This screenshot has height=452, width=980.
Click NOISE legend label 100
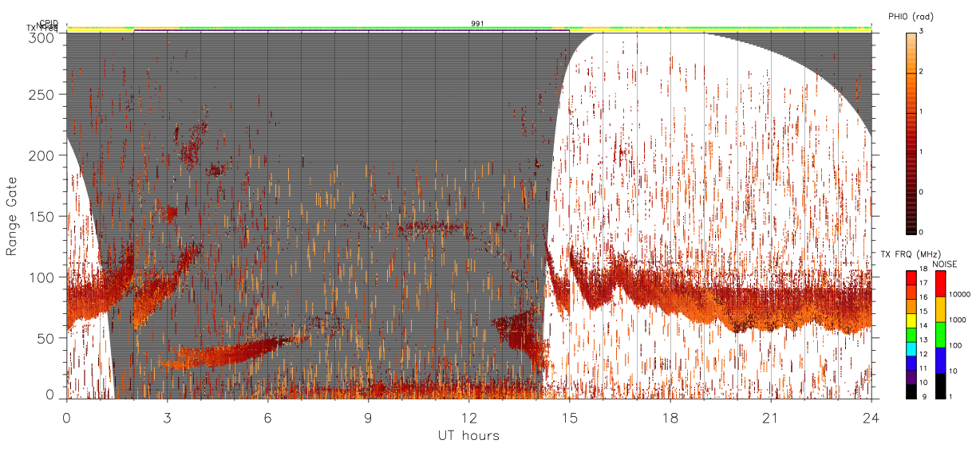(x=956, y=346)
